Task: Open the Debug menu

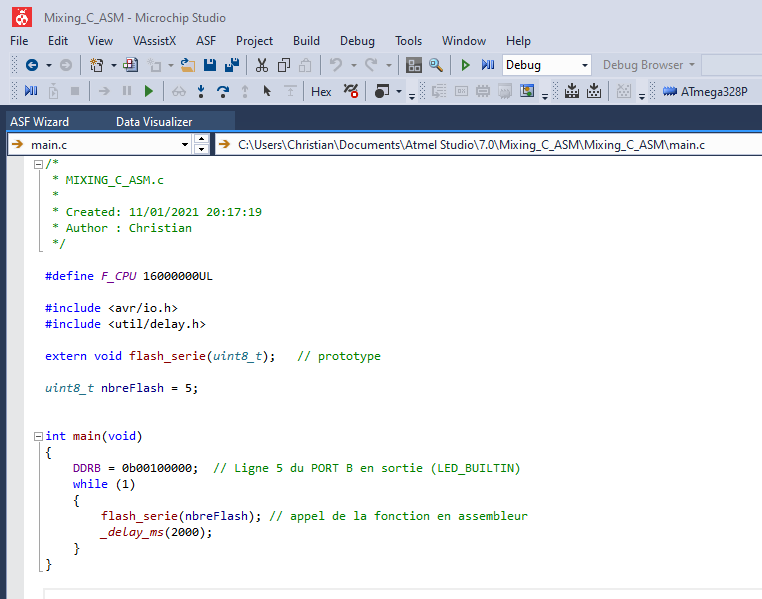Action: click(x=357, y=41)
